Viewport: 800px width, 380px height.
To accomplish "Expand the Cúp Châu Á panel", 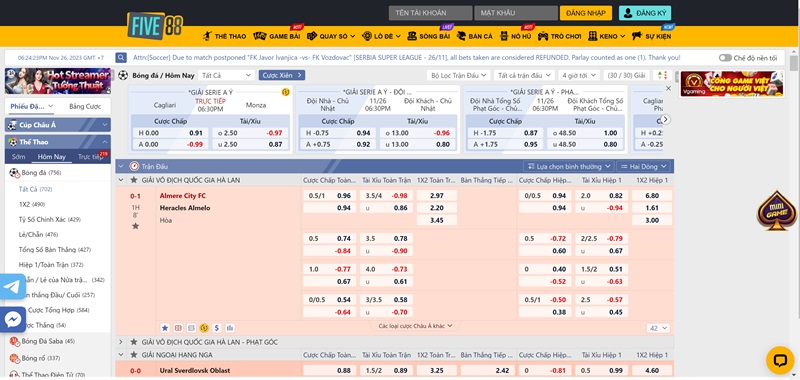I will tap(58, 125).
